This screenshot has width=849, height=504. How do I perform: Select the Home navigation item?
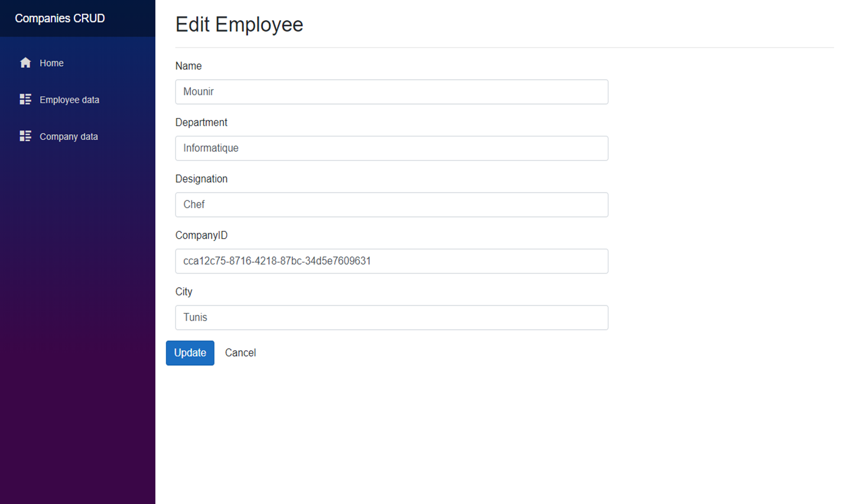click(x=51, y=63)
